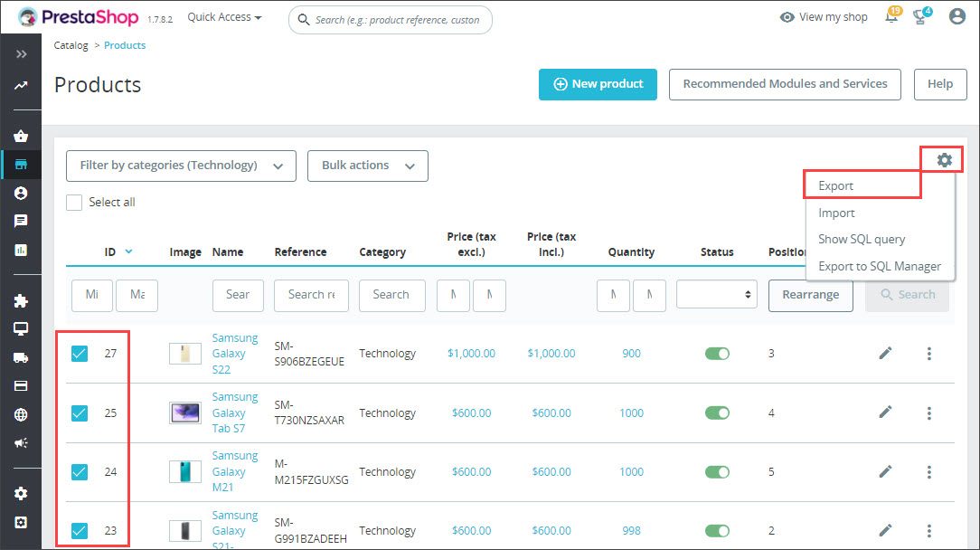The height and width of the screenshot is (550, 980).
Task: Click the Reference filter search field
Action: point(311,295)
